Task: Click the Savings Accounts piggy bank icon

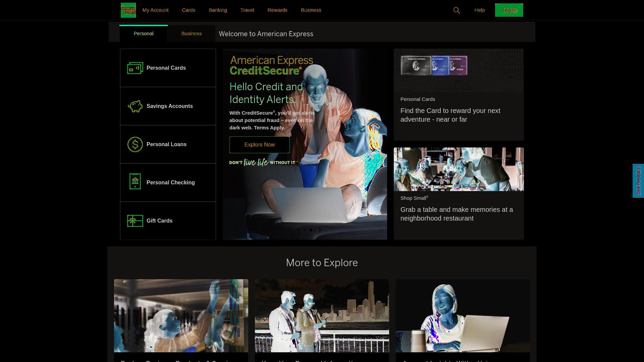Action: click(135, 106)
